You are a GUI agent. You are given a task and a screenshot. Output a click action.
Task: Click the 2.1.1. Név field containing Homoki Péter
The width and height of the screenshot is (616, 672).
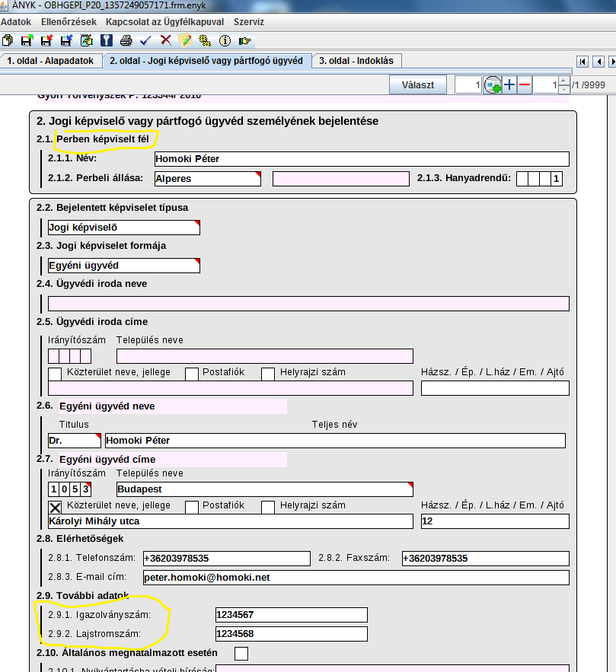point(362,159)
